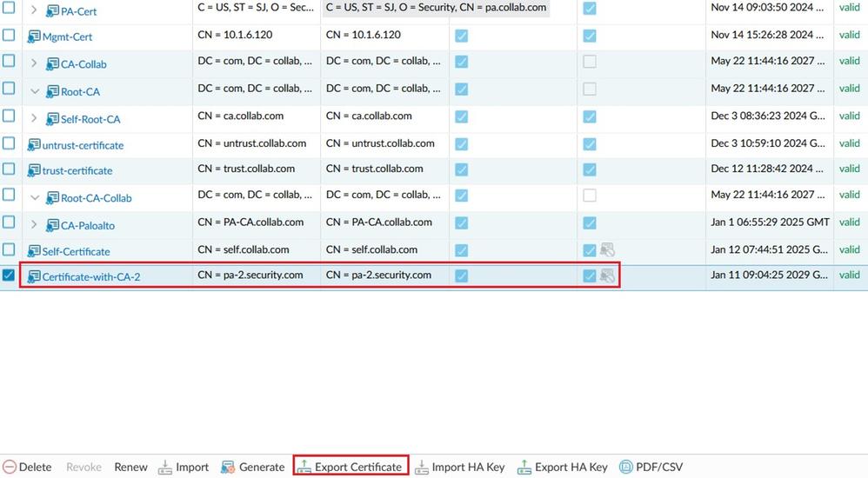868x478 pixels.
Task: Tick the row checkbox for Mgmt-Cert
Action: tap(9, 34)
